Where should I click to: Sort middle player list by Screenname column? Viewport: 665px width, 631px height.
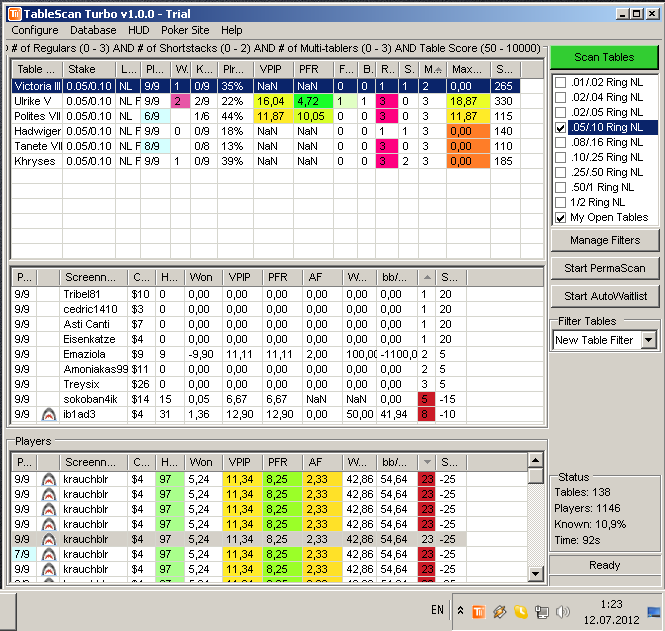[93, 277]
